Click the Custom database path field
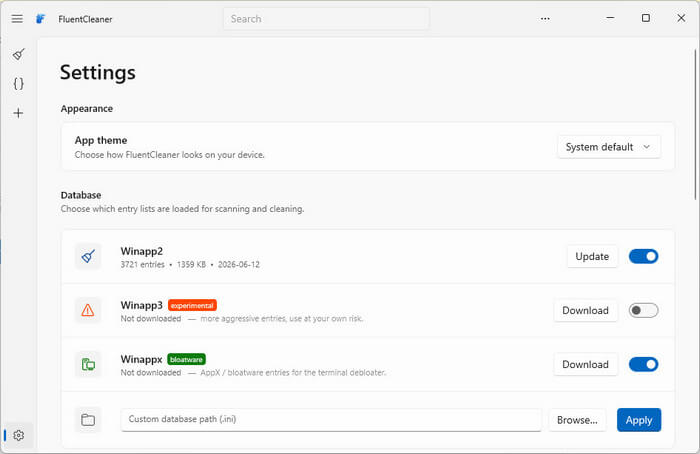The height and width of the screenshot is (454, 700). pos(331,420)
